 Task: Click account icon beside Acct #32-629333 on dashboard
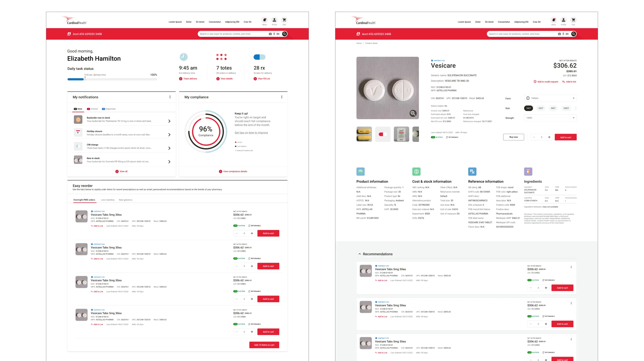pos(69,34)
